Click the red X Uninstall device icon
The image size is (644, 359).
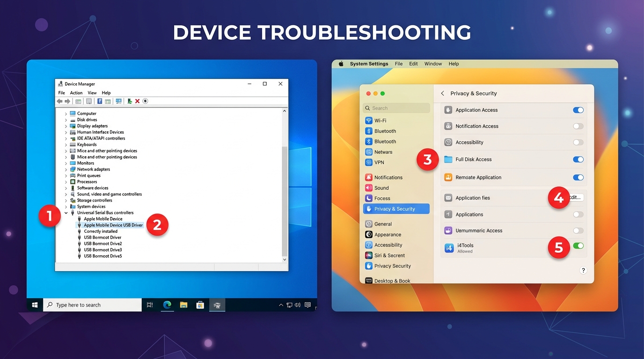137,101
